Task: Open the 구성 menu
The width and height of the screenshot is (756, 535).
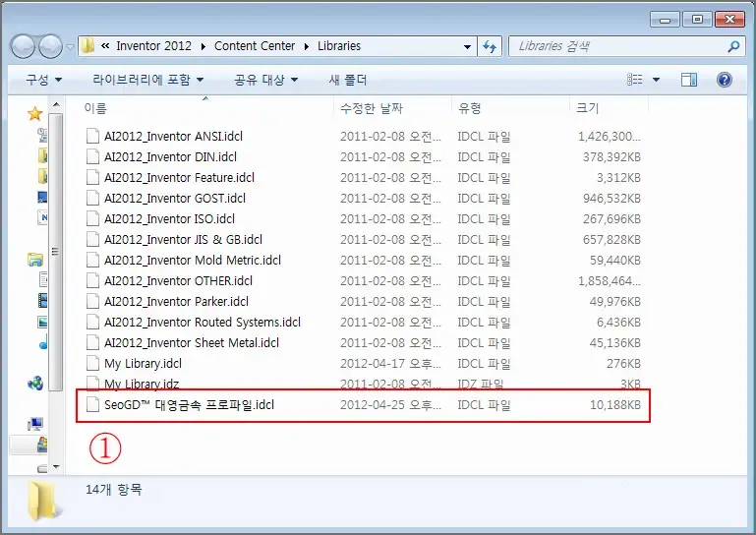Action: tap(44, 80)
